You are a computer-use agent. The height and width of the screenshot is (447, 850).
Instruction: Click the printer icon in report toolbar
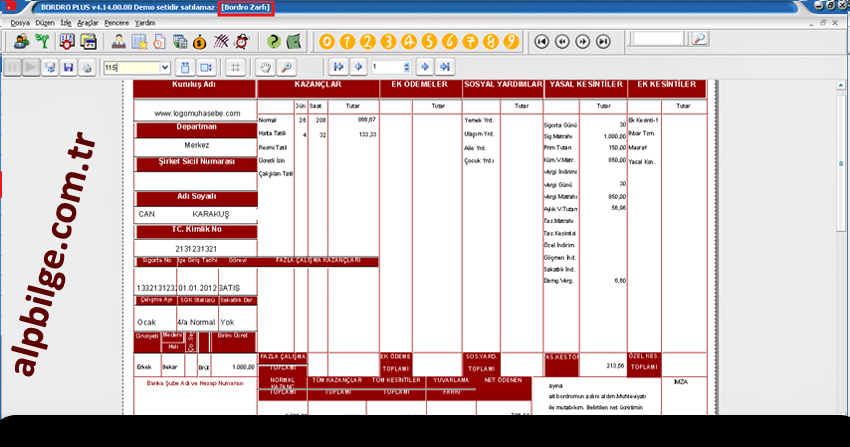click(88, 67)
